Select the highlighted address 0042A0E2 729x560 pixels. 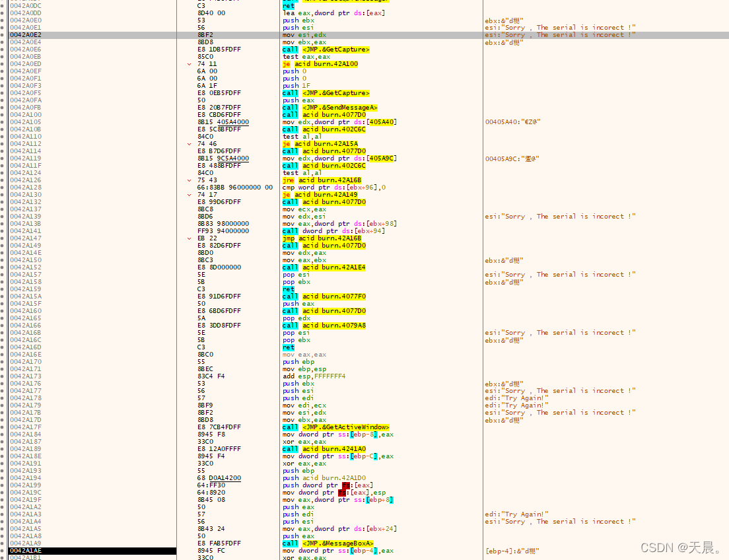coord(26,35)
